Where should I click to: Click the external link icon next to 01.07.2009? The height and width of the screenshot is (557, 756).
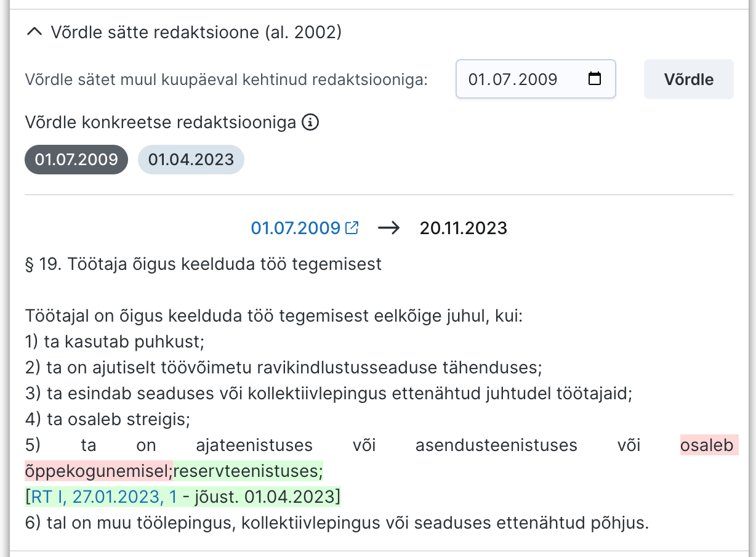[352, 227]
